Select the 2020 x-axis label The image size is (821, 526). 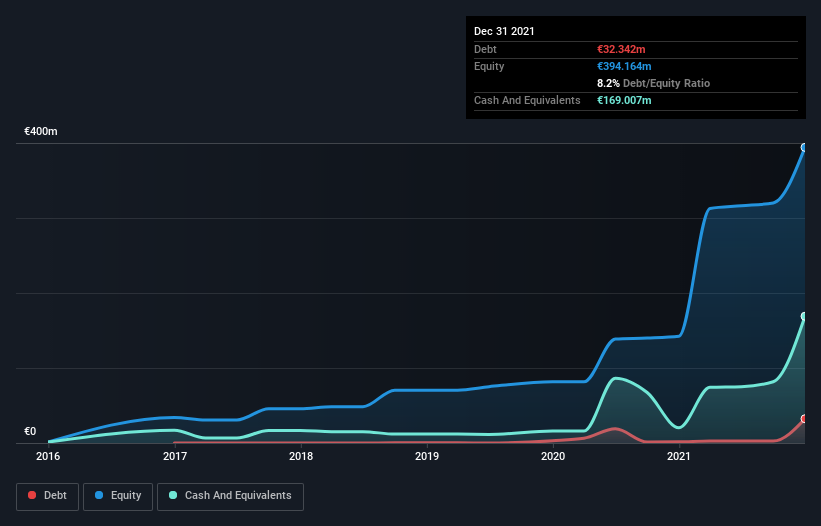pos(553,456)
